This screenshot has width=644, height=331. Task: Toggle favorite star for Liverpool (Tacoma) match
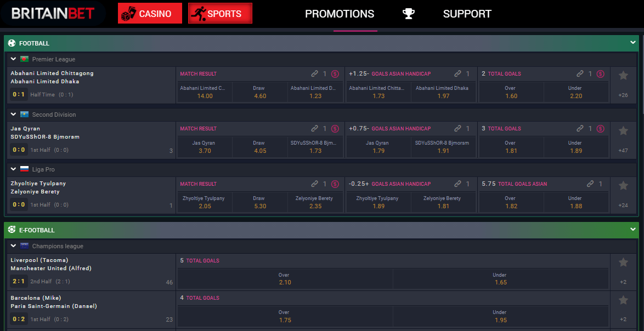coord(623,262)
